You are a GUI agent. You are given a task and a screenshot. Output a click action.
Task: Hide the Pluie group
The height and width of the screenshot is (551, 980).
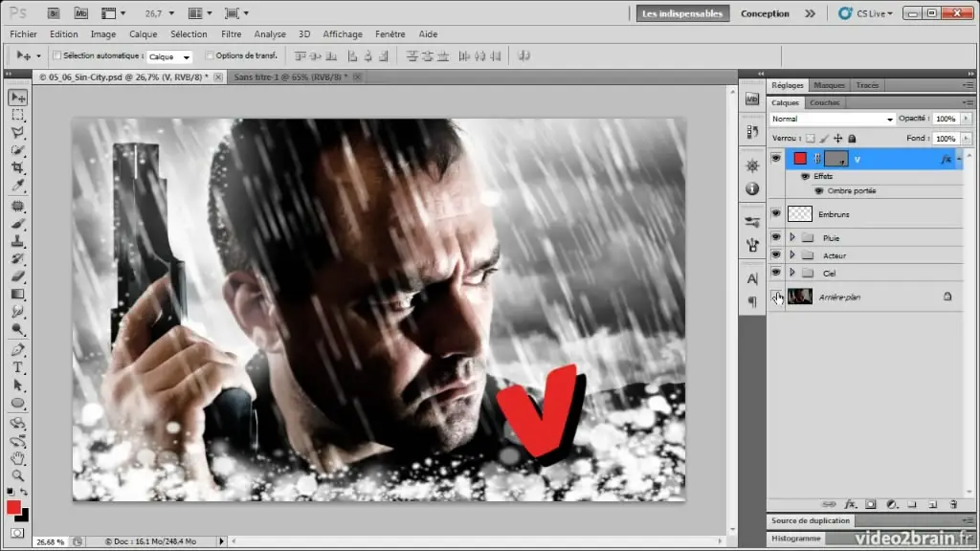point(775,237)
